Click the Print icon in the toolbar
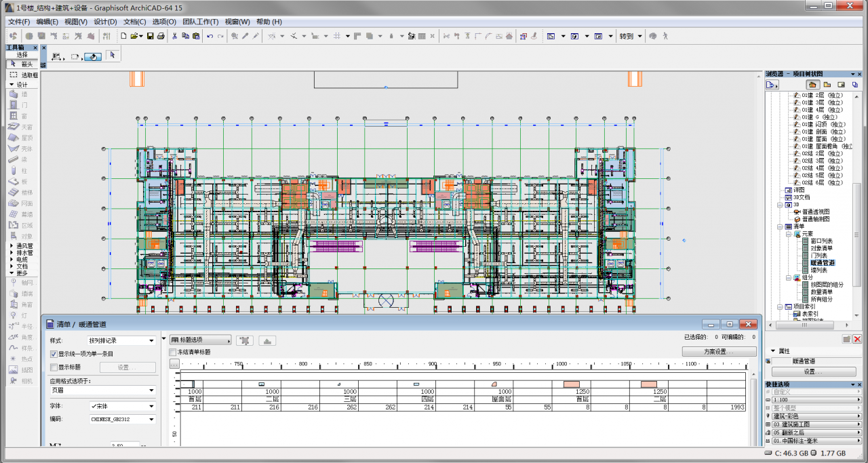Image resolution: width=868 pixels, height=463 pixels. tap(160, 36)
